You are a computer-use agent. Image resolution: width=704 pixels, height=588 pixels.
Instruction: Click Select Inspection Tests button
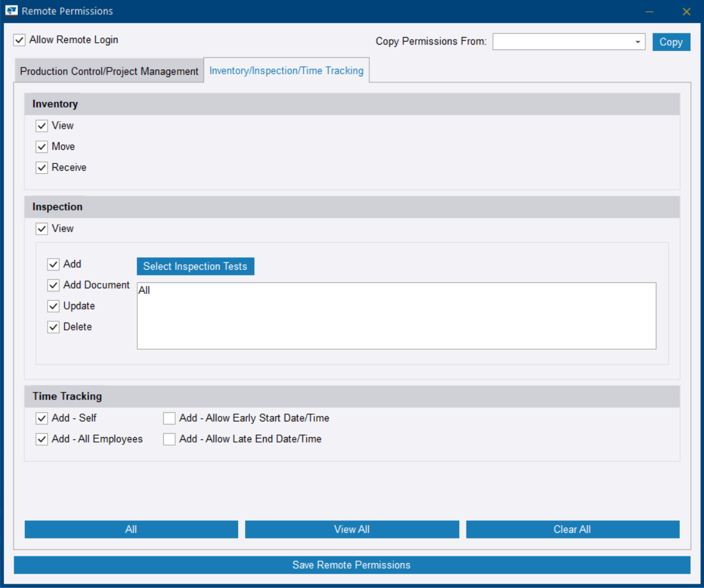point(195,266)
